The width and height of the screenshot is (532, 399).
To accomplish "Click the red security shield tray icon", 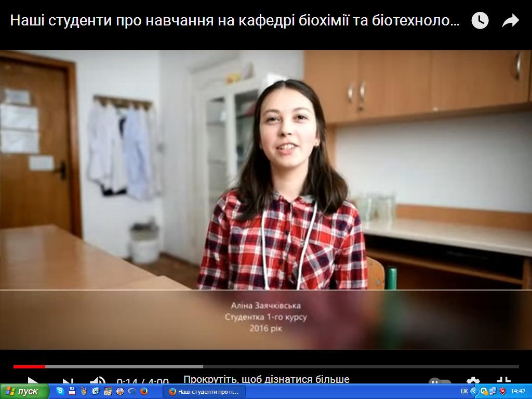I will click(502, 391).
